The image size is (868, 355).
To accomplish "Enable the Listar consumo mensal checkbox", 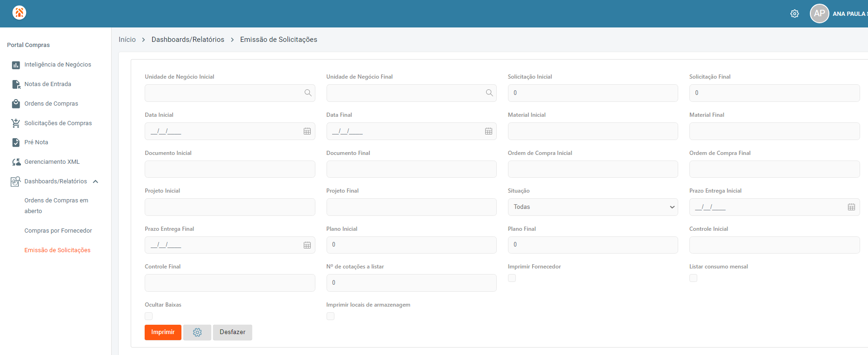I will click(693, 278).
